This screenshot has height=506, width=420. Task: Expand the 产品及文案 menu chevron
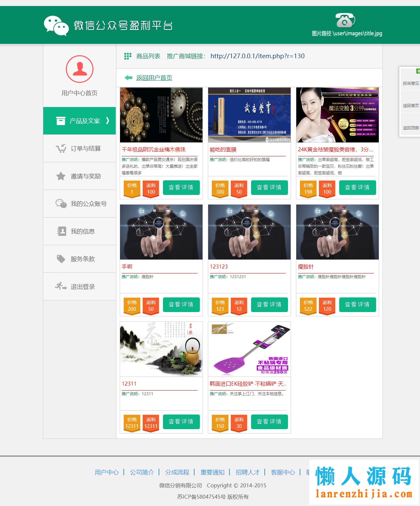coord(107,121)
